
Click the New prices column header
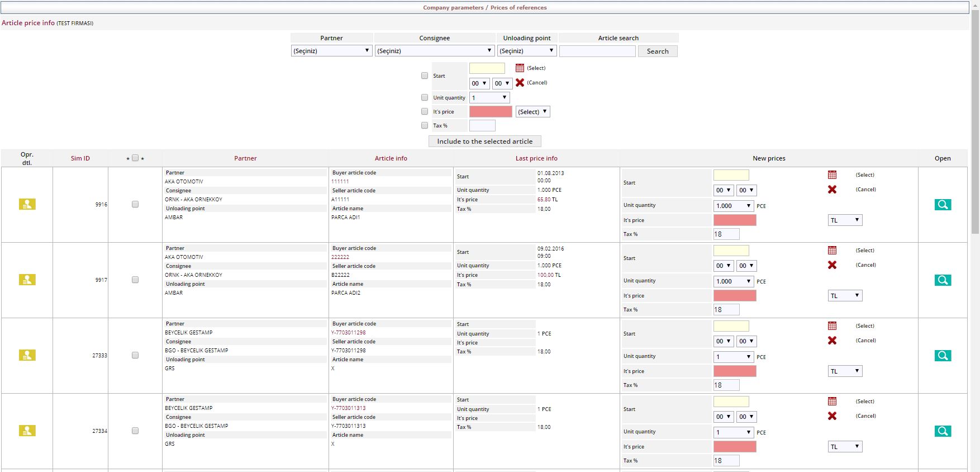click(x=769, y=158)
